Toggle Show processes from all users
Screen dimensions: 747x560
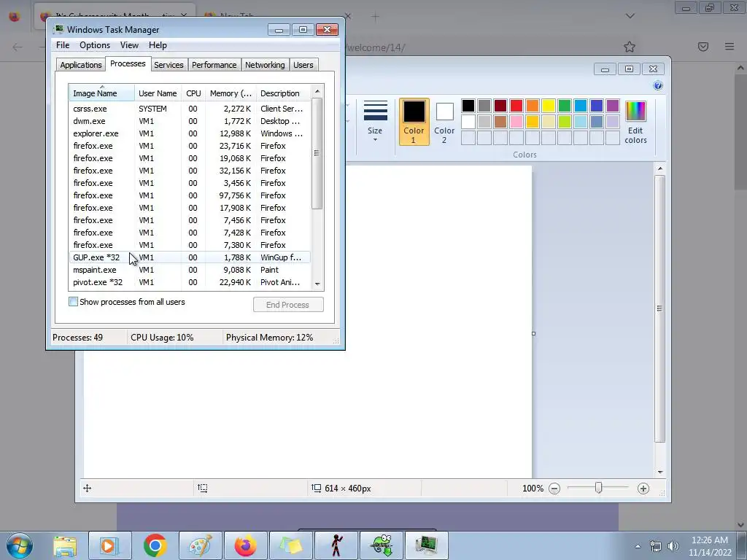[74, 302]
